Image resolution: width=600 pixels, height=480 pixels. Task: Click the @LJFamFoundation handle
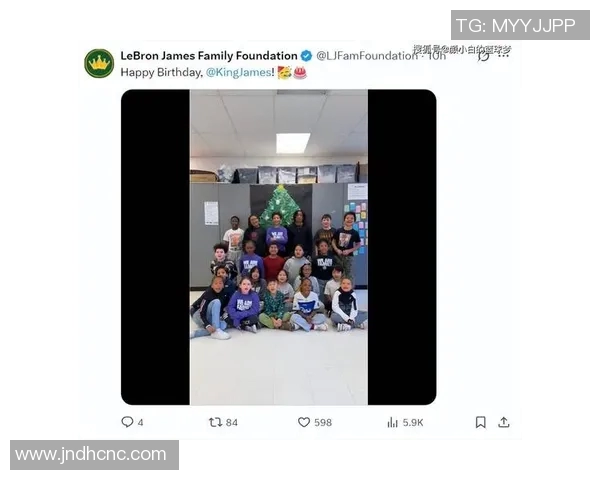(x=367, y=56)
